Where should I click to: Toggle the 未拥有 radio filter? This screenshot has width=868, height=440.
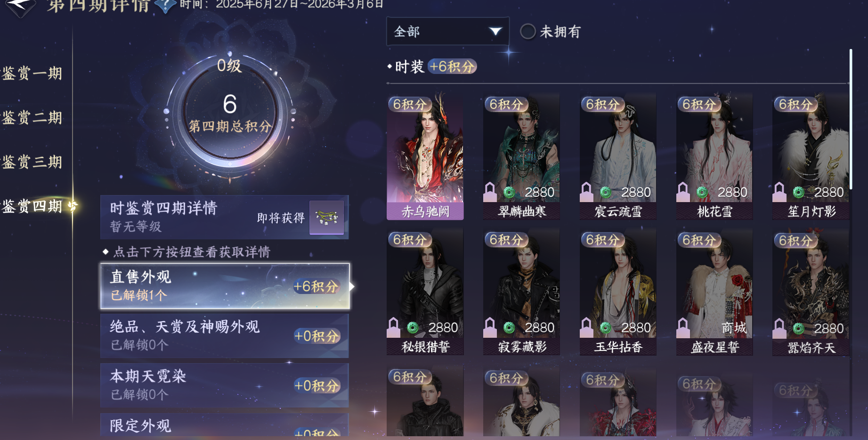[x=527, y=32]
